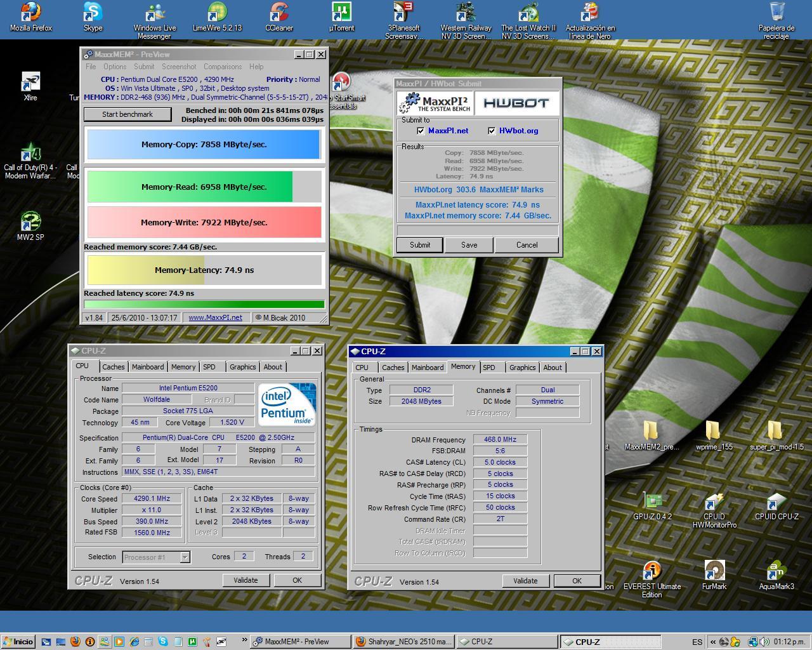Image resolution: width=812 pixels, height=650 pixels.
Task: Open the wprime_155 folder
Action: (714, 435)
